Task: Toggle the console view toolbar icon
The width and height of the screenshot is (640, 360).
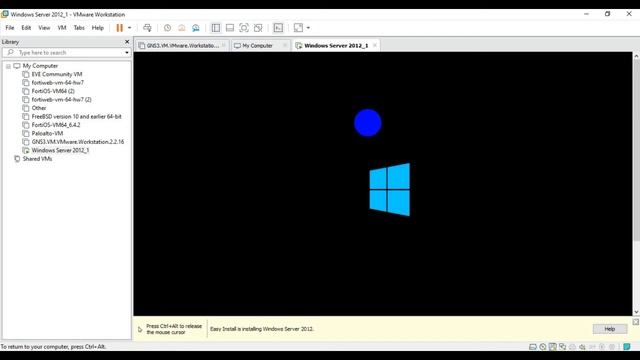Action: point(278,28)
